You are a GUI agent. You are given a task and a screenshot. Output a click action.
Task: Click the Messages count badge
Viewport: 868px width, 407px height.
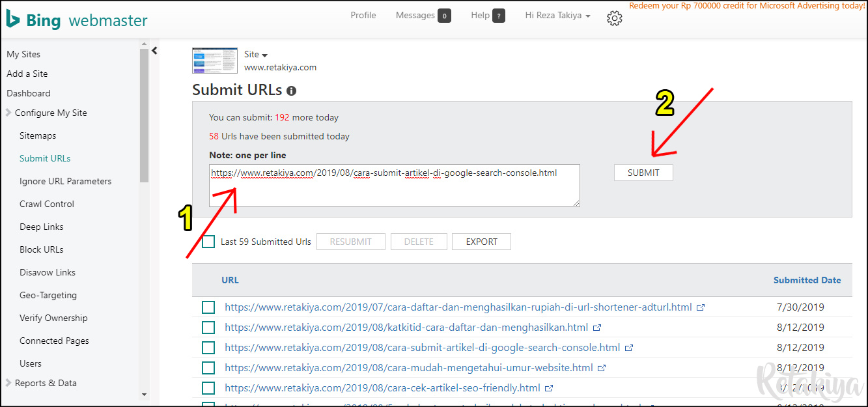[x=444, y=16]
